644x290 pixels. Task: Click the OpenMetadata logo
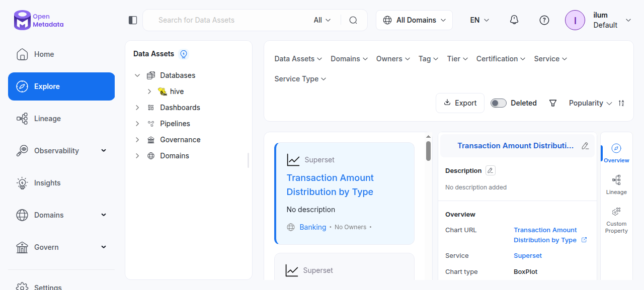click(39, 20)
